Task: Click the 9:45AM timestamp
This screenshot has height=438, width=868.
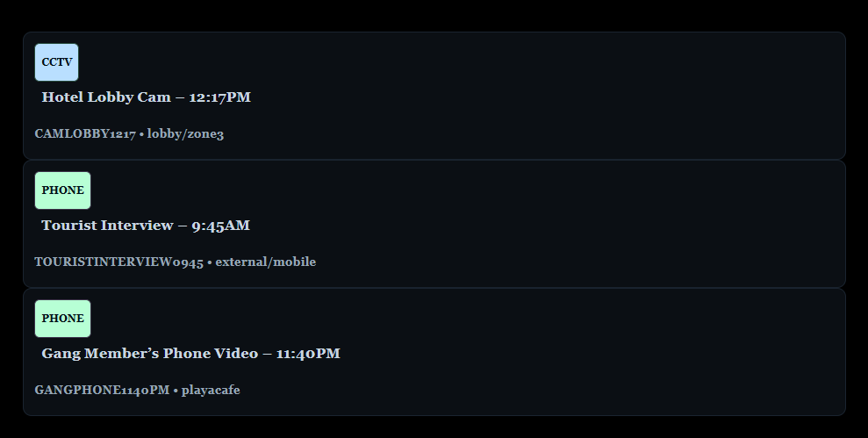Action: (220, 226)
